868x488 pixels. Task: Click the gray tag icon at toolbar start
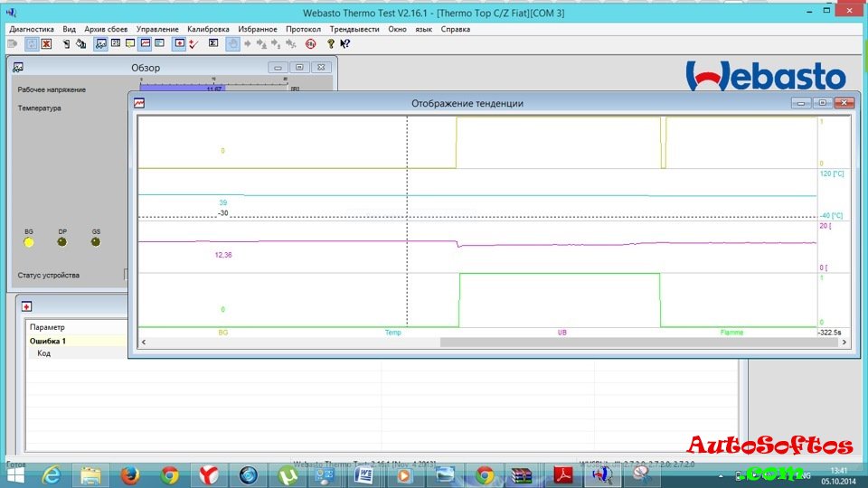tap(12, 43)
